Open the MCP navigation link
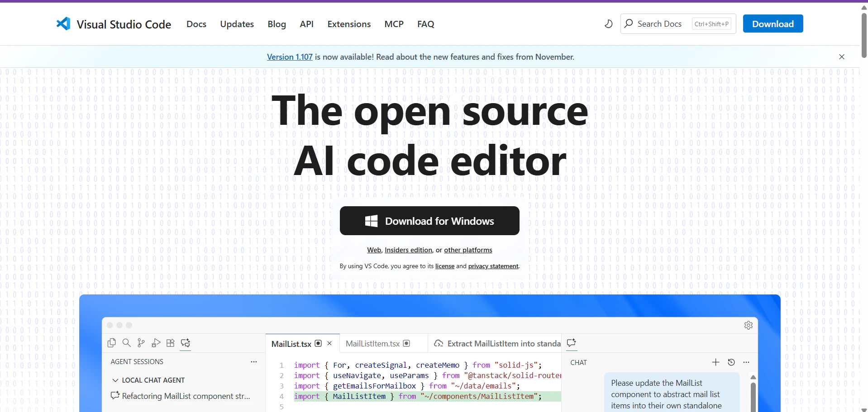This screenshot has height=412, width=868. tap(394, 24)
